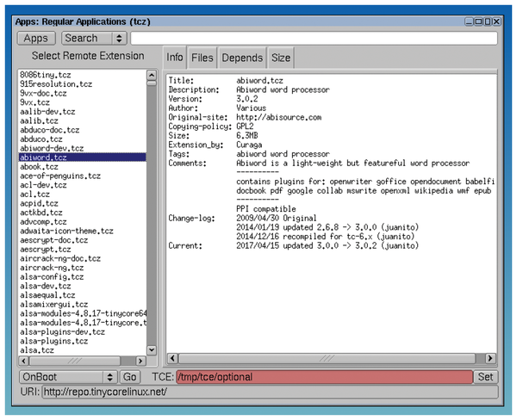Select aircrack-ng-doc.tcz extension
The width and height of the screenshot is (517, 420).
pyautogui.click(x=82, y=258)
